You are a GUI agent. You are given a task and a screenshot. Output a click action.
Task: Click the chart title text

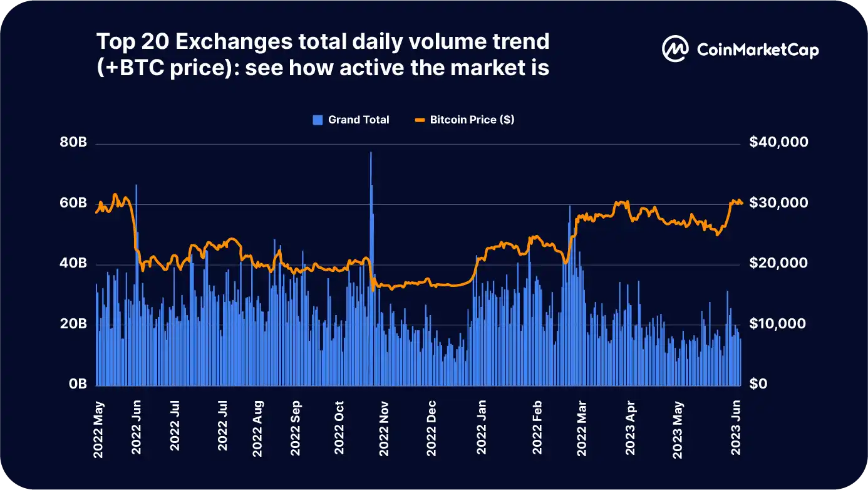tap(323, 55)
